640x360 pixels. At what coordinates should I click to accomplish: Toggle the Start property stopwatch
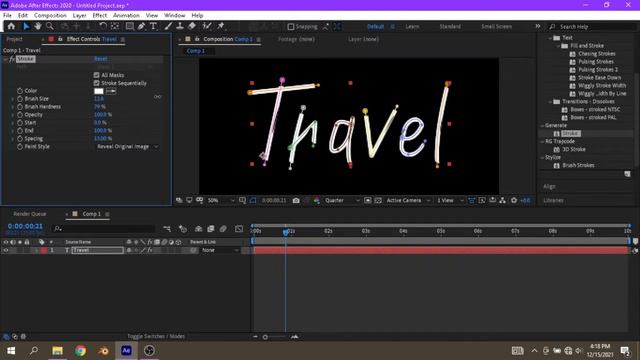[x=20, y=122]
